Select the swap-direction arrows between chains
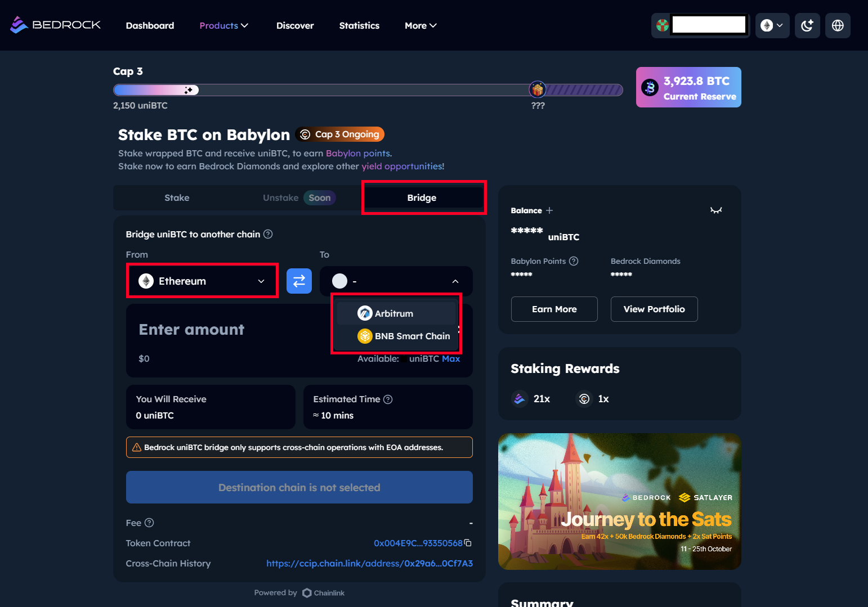868x607 pixels. point(299,281)
